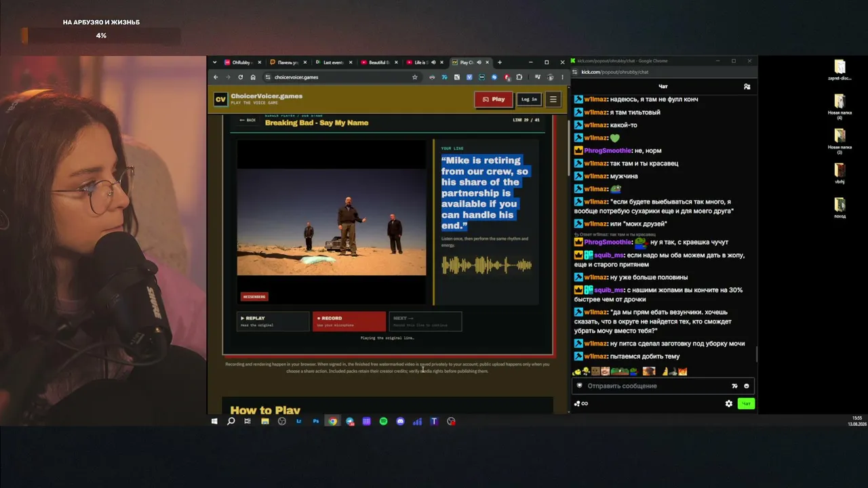Open a new browser tab
This screenshot has width=868, height=488.
click(x=500, y=62)
